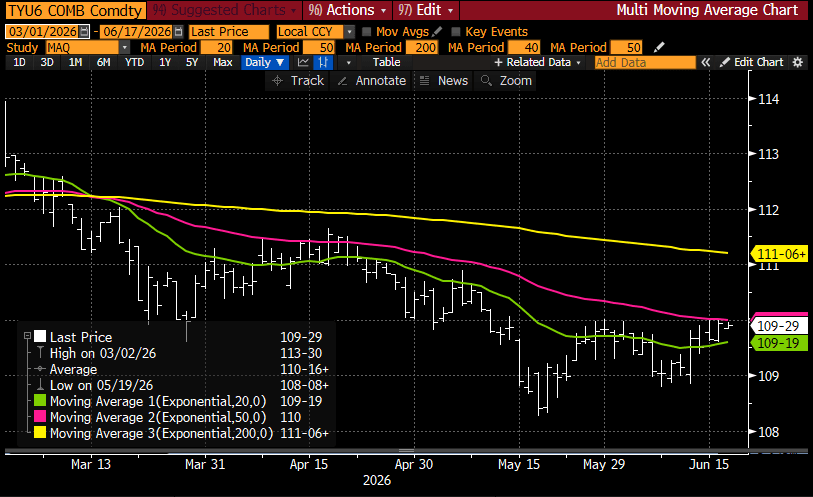Screen dimensions: 813x497
Task: Click the Annotate button
Action: coord(371,81)
